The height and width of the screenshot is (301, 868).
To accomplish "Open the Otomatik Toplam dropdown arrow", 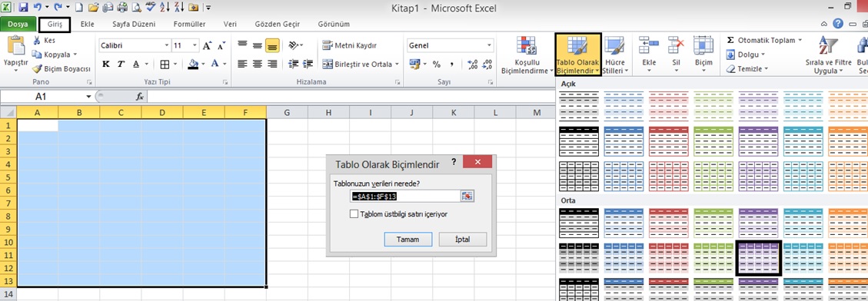I will tap(800, 41).
